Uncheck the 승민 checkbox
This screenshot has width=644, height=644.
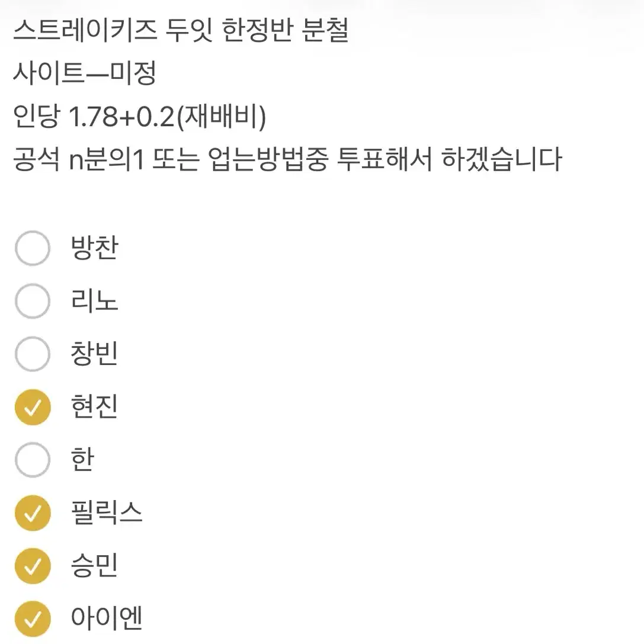click(x=33, y=565)
